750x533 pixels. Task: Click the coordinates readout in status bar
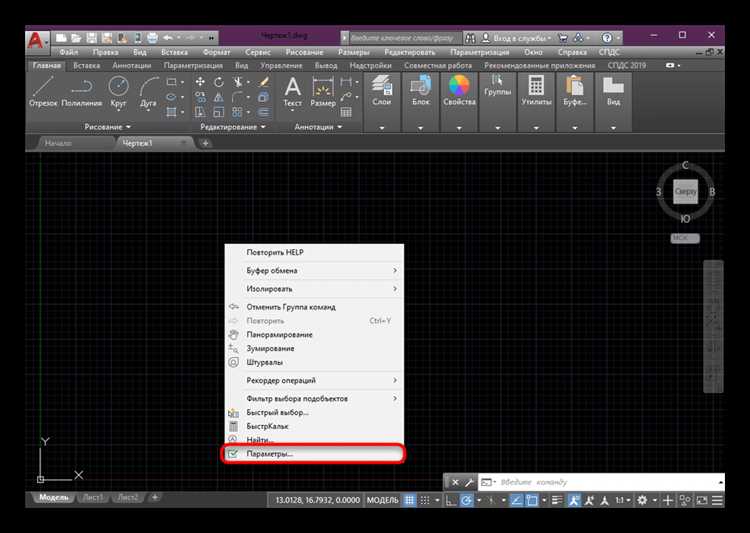(x=317, y=500)
